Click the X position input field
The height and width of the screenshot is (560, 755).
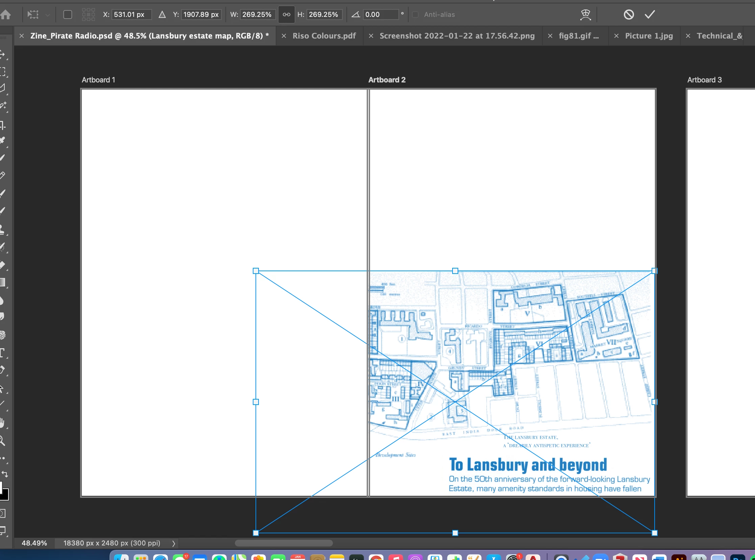(131, 15)
